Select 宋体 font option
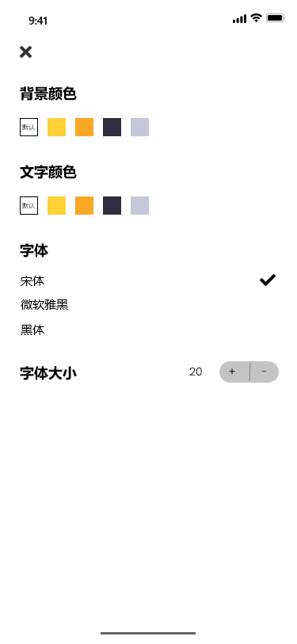 pos(32,281)
